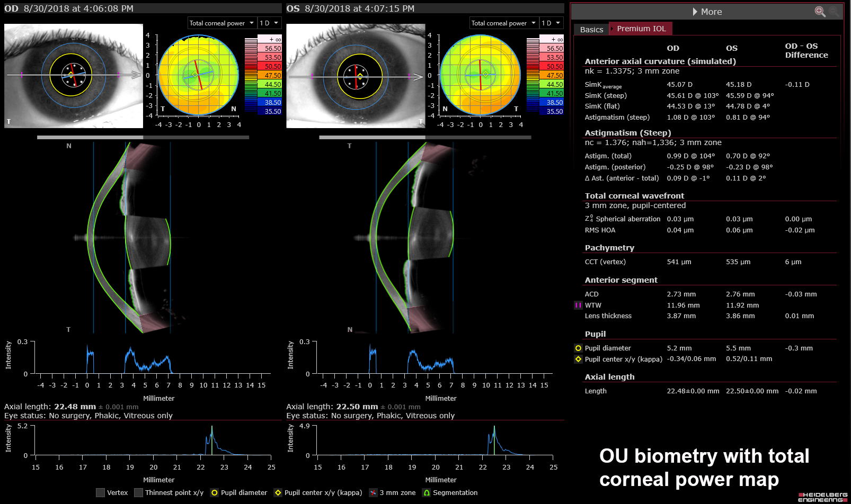
Task: Toggle Pupil diameter overlay in bottom legend
Action: pyautogui.click(x=214, y=493)
